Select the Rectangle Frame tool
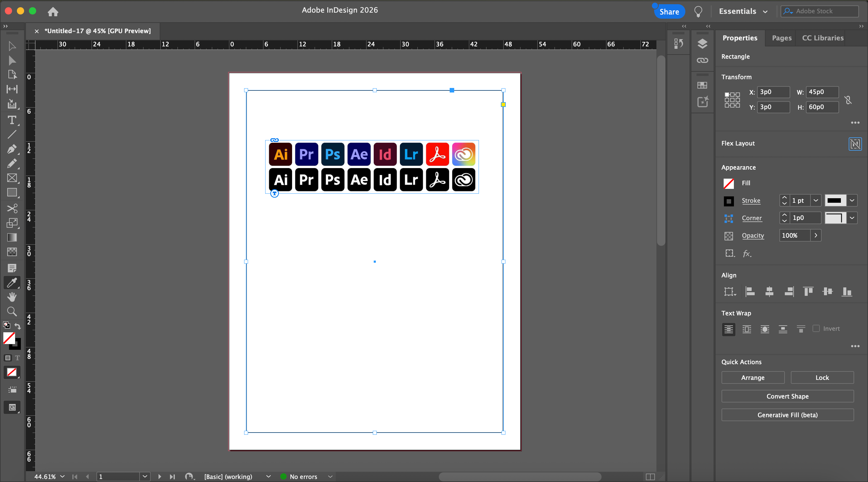Viewport: 868px width, 482px height. coord(12,178)
